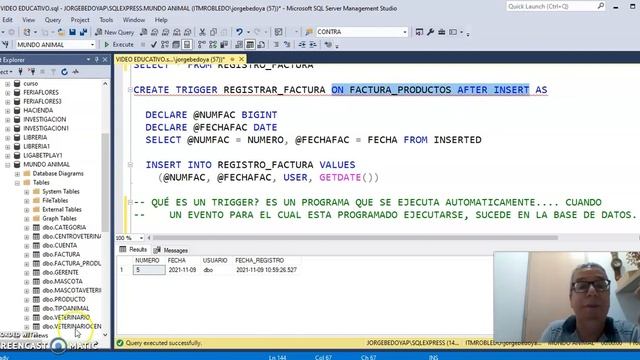Collapse the CREATE TRIGGER code region
Screen dimensions: 640x360
130,90
